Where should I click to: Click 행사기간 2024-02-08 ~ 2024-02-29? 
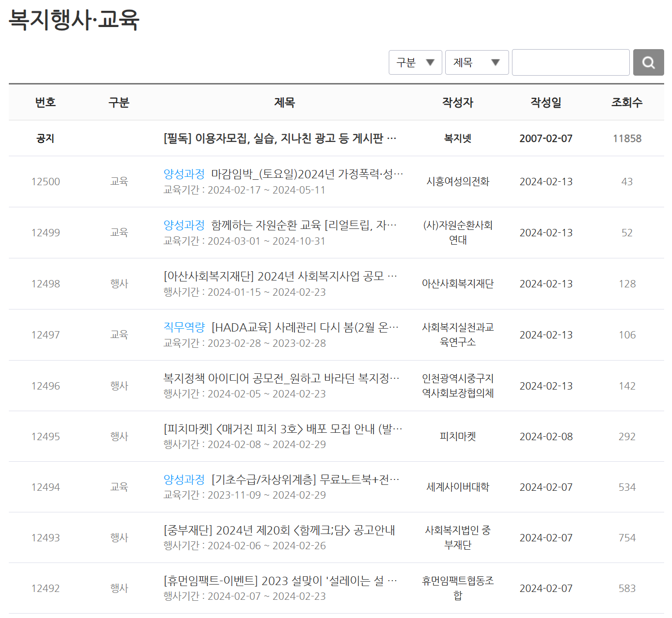[244, 445]
